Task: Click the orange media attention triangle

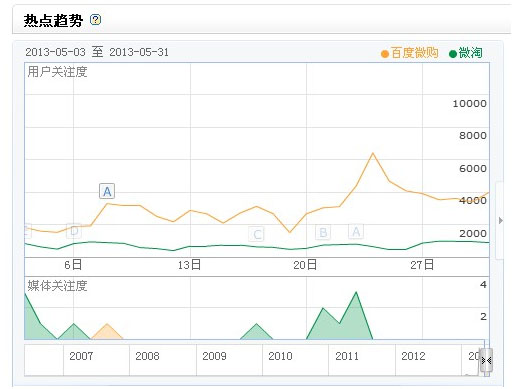Action: coord(107,332)
